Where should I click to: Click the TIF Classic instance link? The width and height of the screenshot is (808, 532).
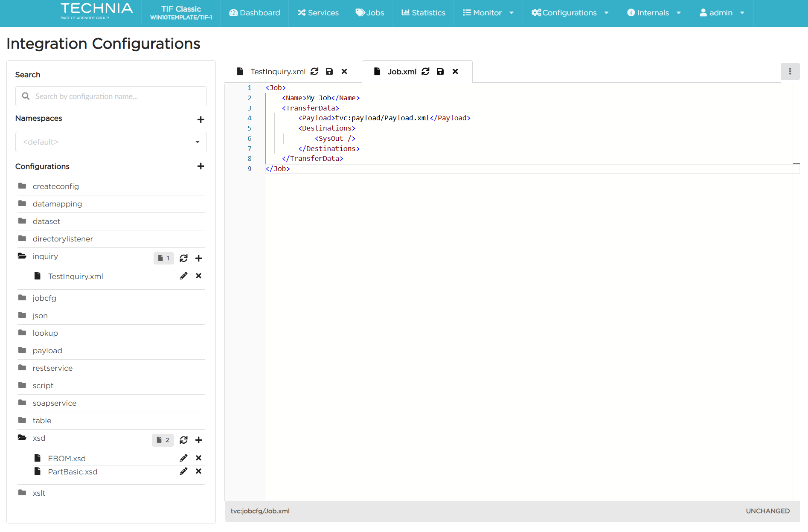(x=181, y=13)
